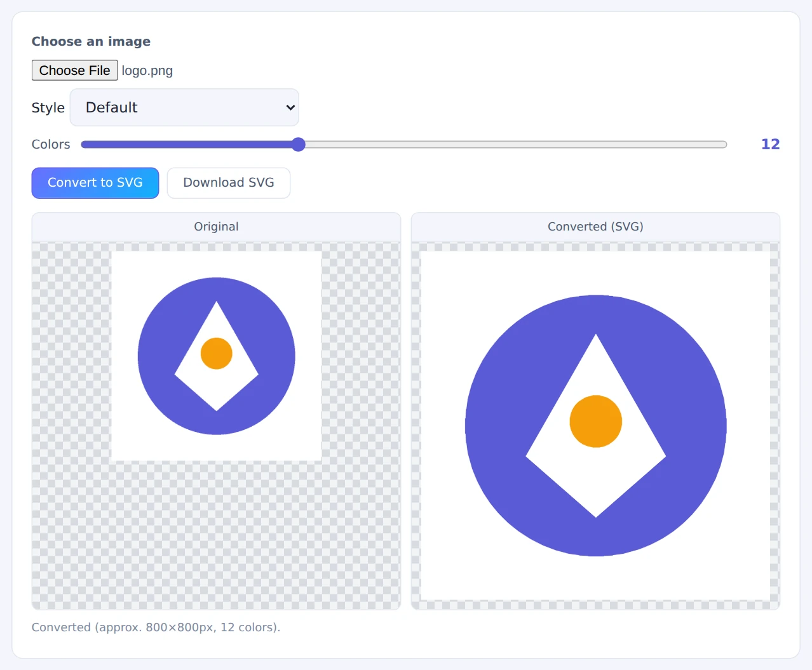Viewport: 812px width, 670px height.
Task: Click the Colors value '12'
Action: [x=770, y=144]
